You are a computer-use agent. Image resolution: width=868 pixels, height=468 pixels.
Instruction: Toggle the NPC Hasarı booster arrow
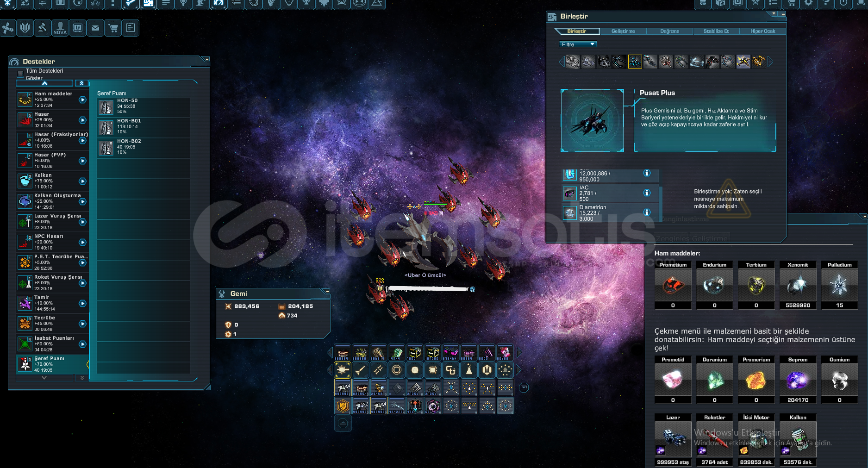click(82, 242)
